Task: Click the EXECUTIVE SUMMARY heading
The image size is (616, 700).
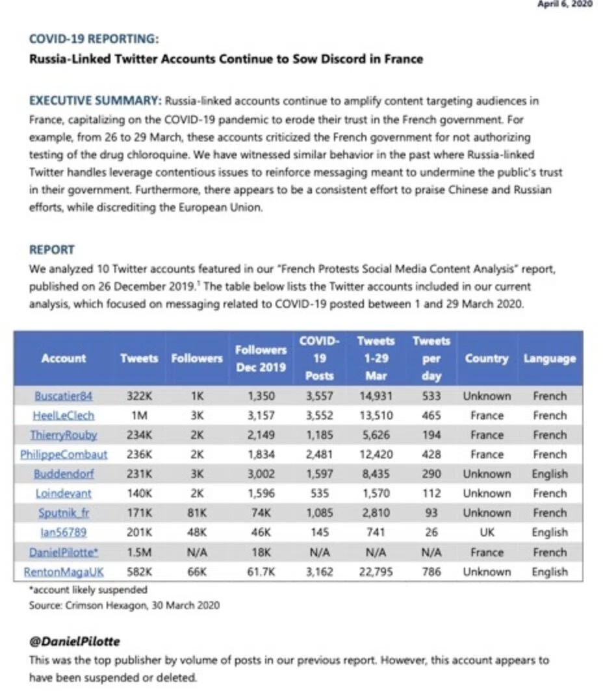Action: pos(95,101)
